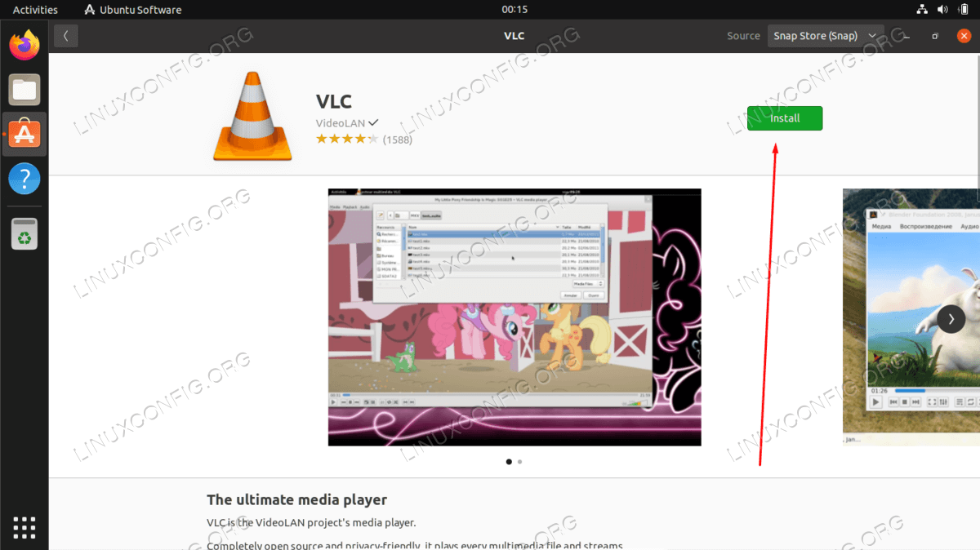Image resolution: width=980 pixels, height=550 pixels.
Task: Open the network status icon in top bar
Action: [x=922, y=10]
